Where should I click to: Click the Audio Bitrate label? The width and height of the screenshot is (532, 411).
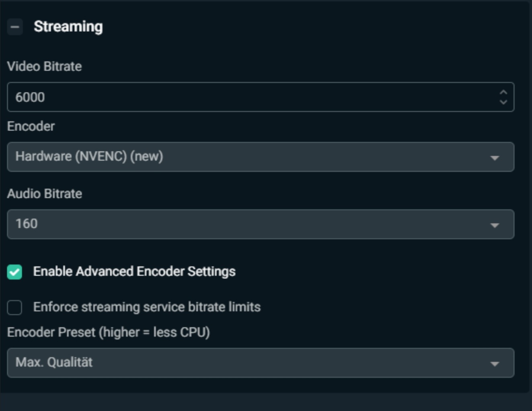pos(44,194)
